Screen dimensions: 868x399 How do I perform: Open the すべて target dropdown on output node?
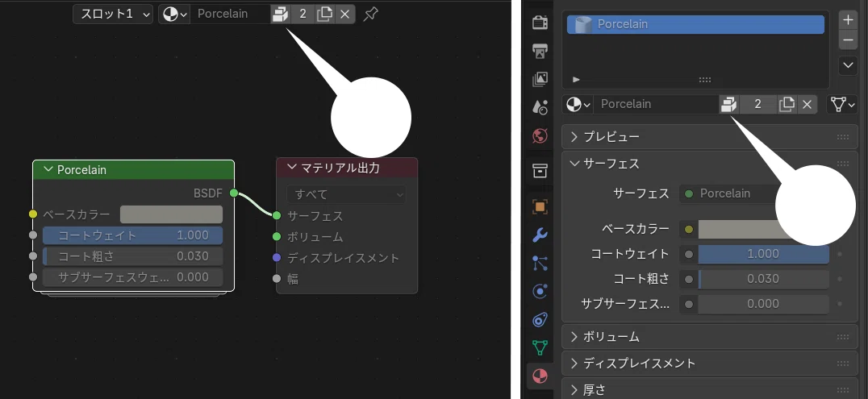[x=346, y=194]
